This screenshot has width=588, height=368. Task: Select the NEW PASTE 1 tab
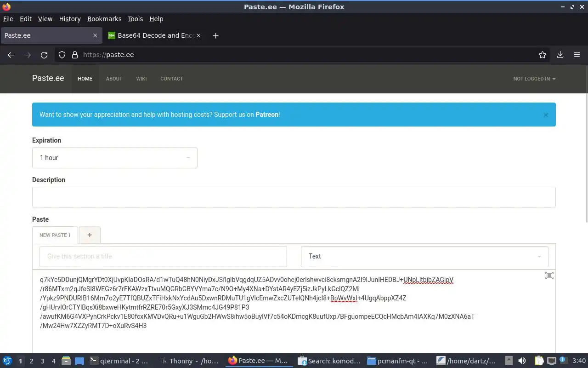[x=55, y=235]
